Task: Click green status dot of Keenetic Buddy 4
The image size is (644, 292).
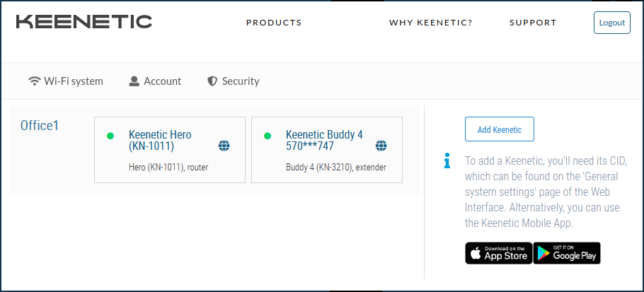Action: [268, 136]
